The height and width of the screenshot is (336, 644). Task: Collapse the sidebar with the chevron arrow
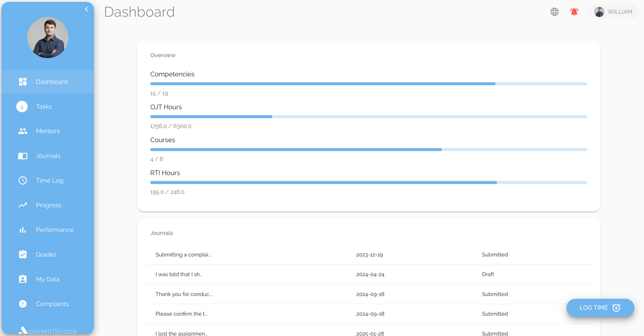click(x=86, y=9)
